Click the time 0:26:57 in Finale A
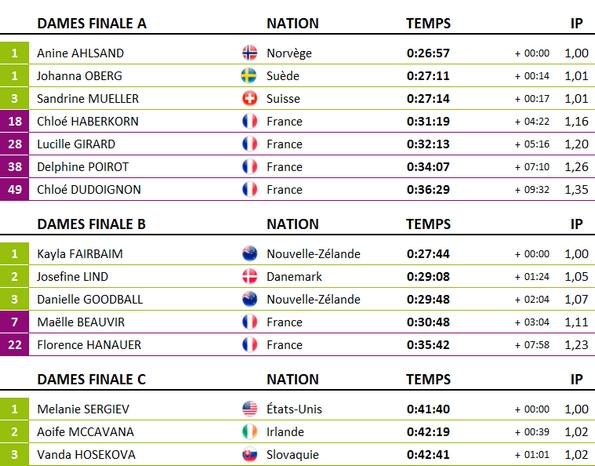Screen dimensions: 595x466 pos(428,53)
